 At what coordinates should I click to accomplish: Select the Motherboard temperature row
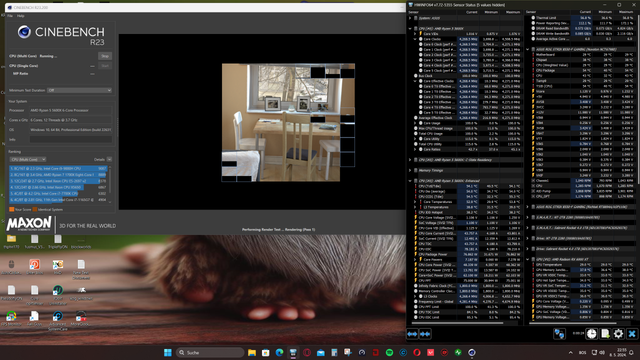point(582,55)
